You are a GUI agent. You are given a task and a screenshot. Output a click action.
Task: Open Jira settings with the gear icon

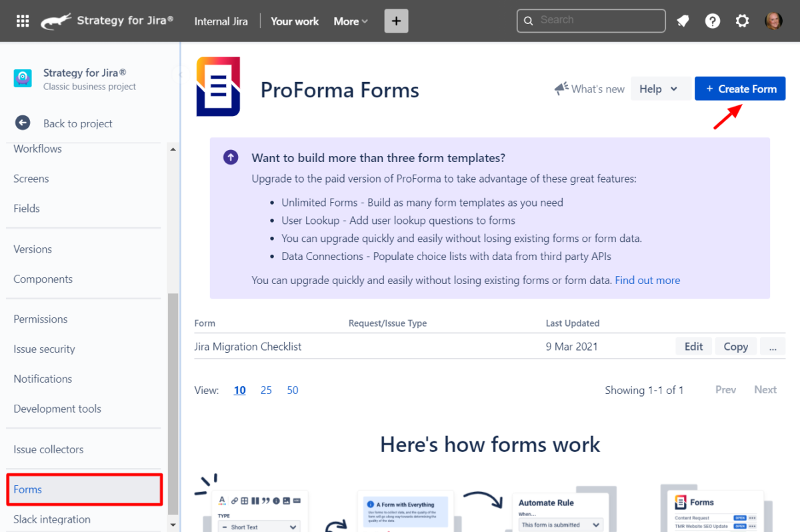coord(742,21)
